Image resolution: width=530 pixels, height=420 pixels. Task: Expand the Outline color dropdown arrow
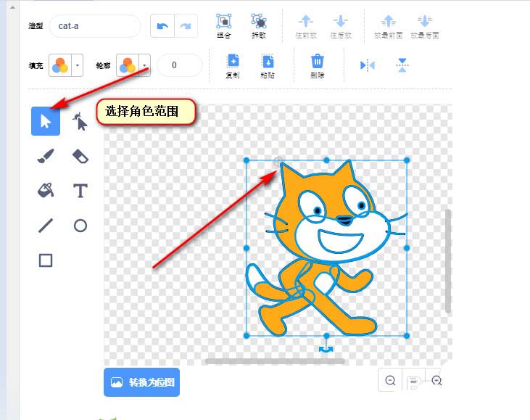[145, 65]
